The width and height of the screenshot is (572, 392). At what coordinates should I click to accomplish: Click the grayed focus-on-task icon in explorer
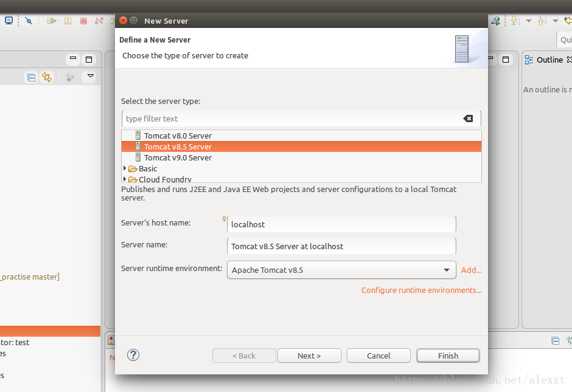pos(70,77)
